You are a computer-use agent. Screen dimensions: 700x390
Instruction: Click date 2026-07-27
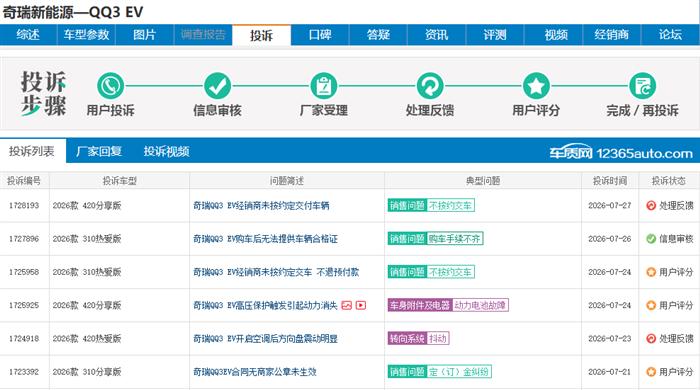pos(610,205)
